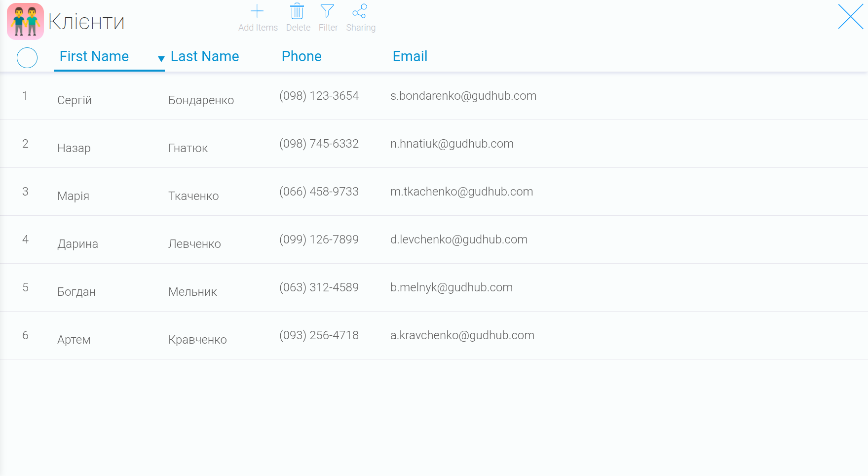Select last name Кравченко

198,340
